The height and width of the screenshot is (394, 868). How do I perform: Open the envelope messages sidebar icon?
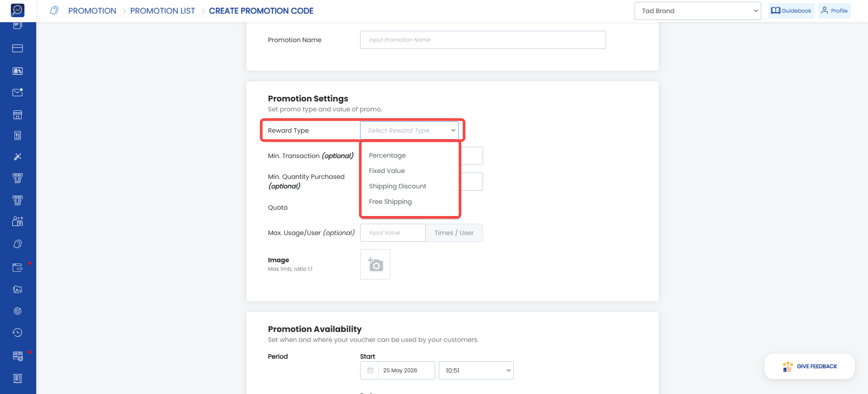pos(18,92)
